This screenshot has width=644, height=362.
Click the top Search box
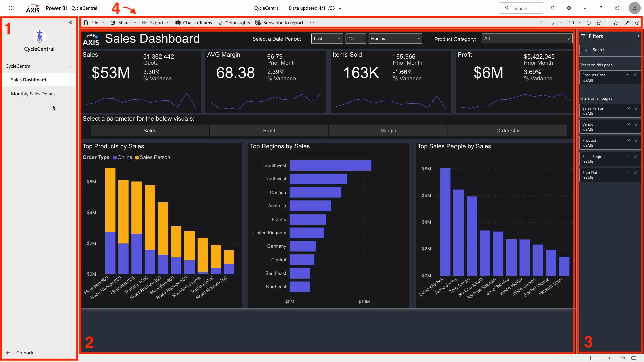[x=521, y=8]
